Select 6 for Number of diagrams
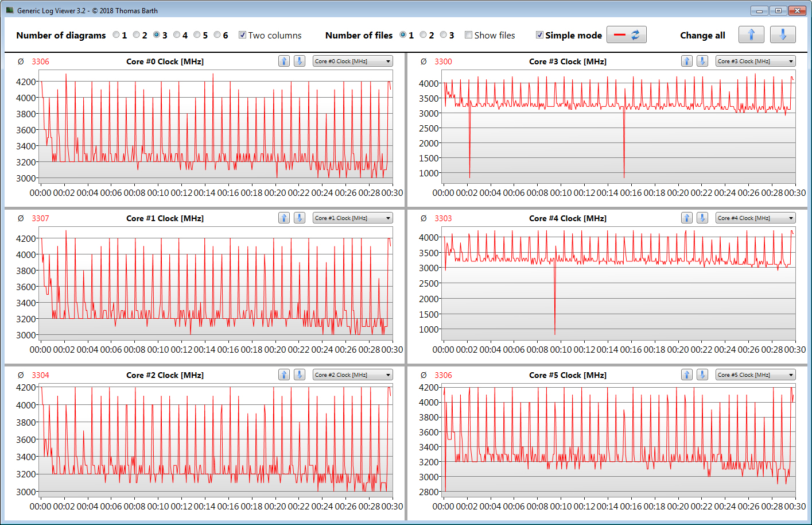The image size is (812, 525). 217,35
